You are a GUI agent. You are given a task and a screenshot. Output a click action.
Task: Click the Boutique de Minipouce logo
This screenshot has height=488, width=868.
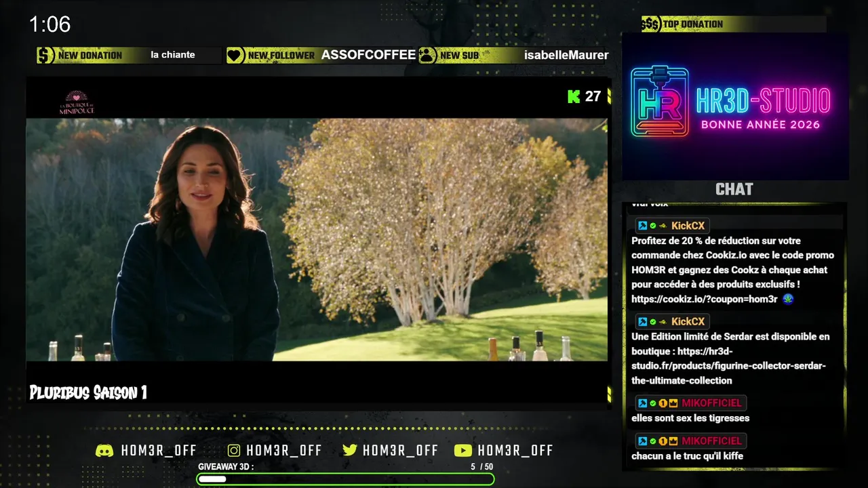coord(77,102)
